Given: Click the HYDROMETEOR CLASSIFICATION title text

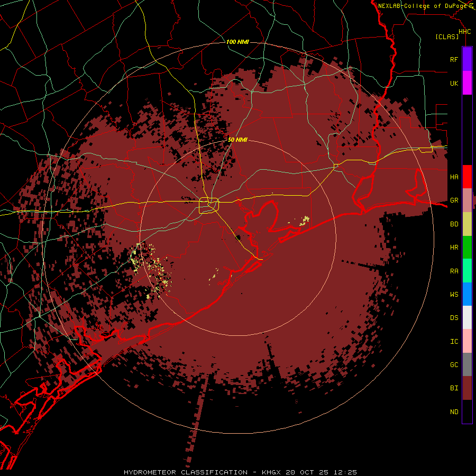Looking at the screenshot, I should [186, 472].
